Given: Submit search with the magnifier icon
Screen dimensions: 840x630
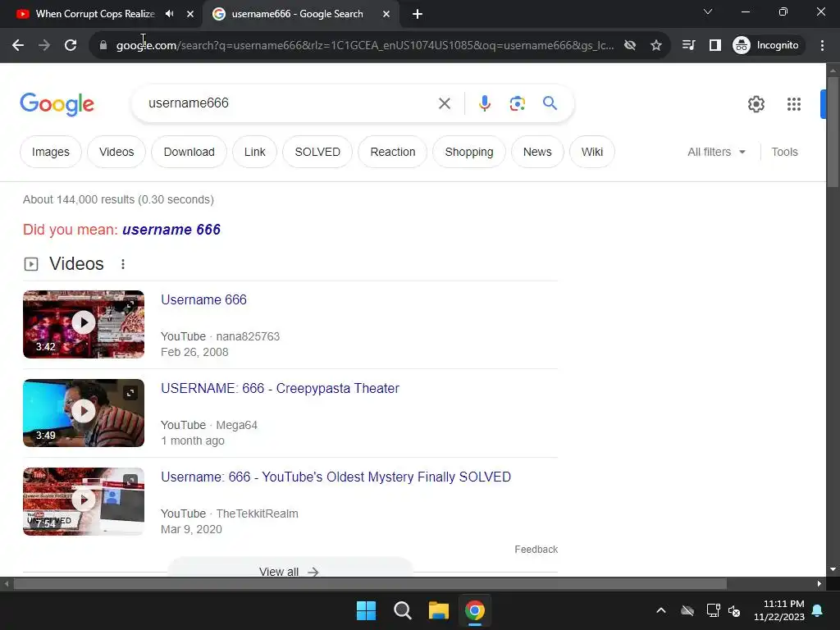Looking at the screenshot, I should click(550, 103).
